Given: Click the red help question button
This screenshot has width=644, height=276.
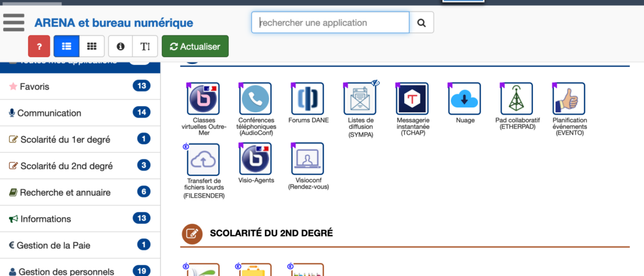Looking at the screenshot, I should [x=39, y=47].
